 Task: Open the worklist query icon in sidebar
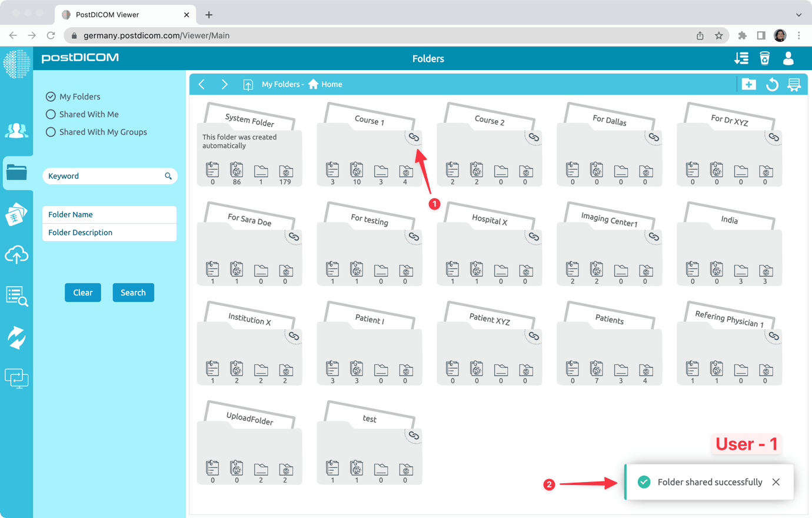(16, 297)
